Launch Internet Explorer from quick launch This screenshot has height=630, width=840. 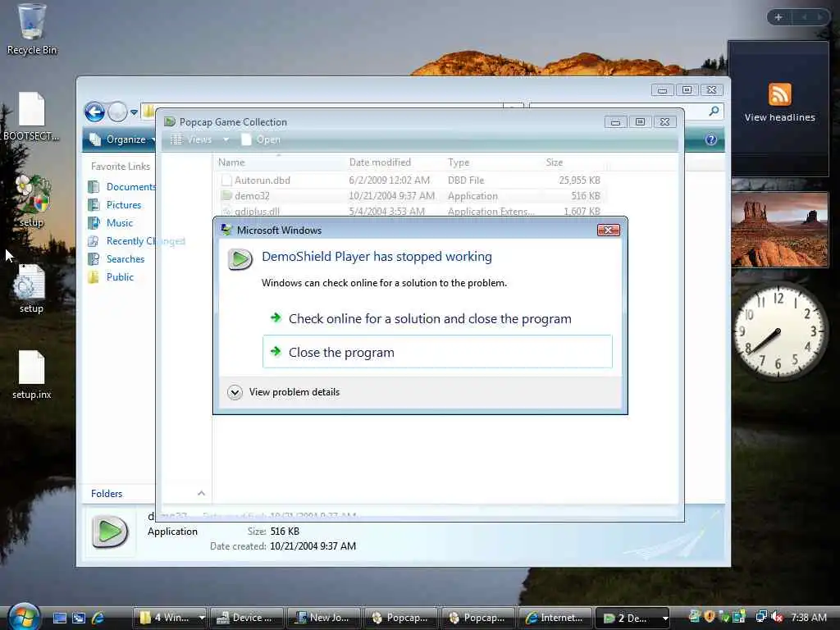(x=98, y=619)
